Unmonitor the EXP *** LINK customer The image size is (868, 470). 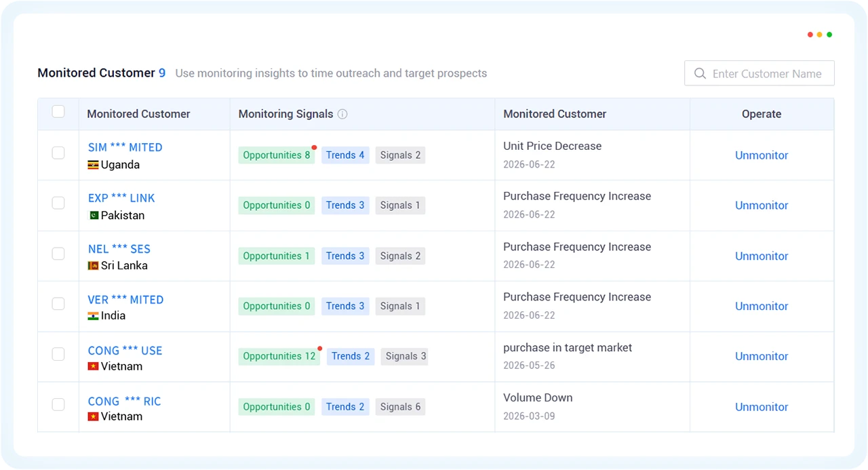pyautogui.click(x=762, y=205)
